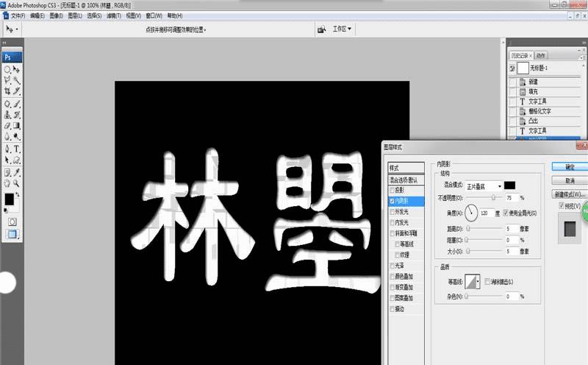This screenshot has width=588, height=365.
Task: Enable the 内发光 inner glow style
Action: pyautogui.click(x=392, y=223)
